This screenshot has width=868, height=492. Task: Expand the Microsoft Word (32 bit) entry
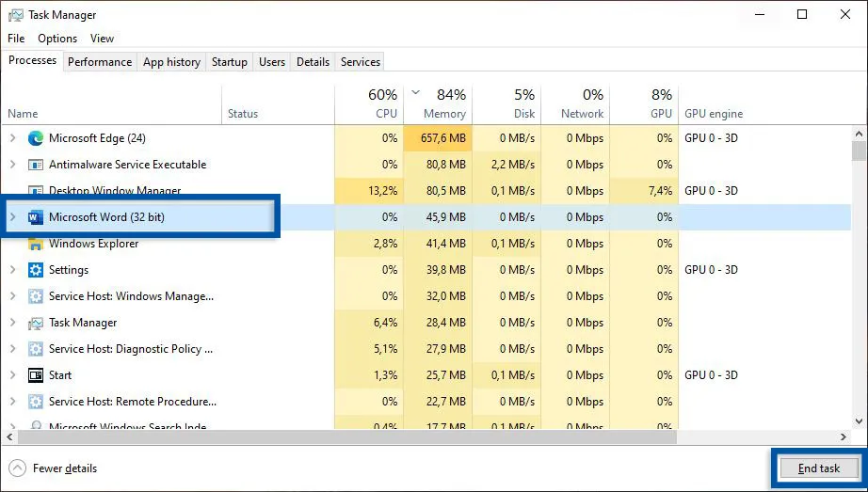13,217
